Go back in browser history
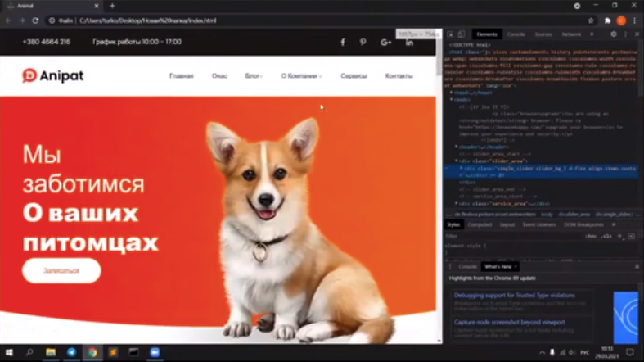 [8, 20]
